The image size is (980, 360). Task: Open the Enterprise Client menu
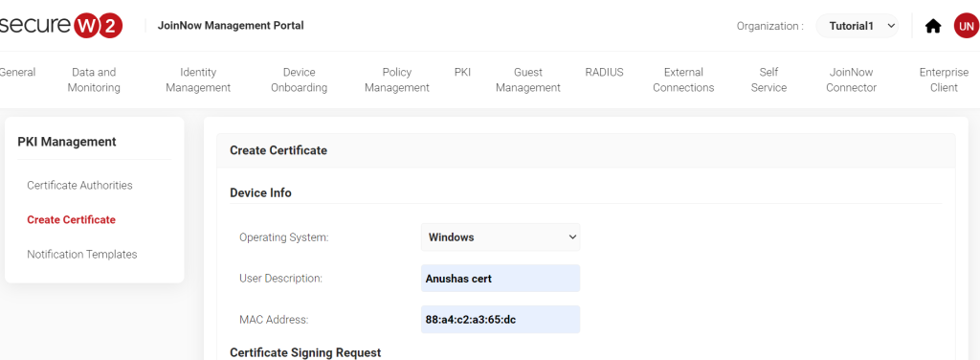(x=944, y=80)
